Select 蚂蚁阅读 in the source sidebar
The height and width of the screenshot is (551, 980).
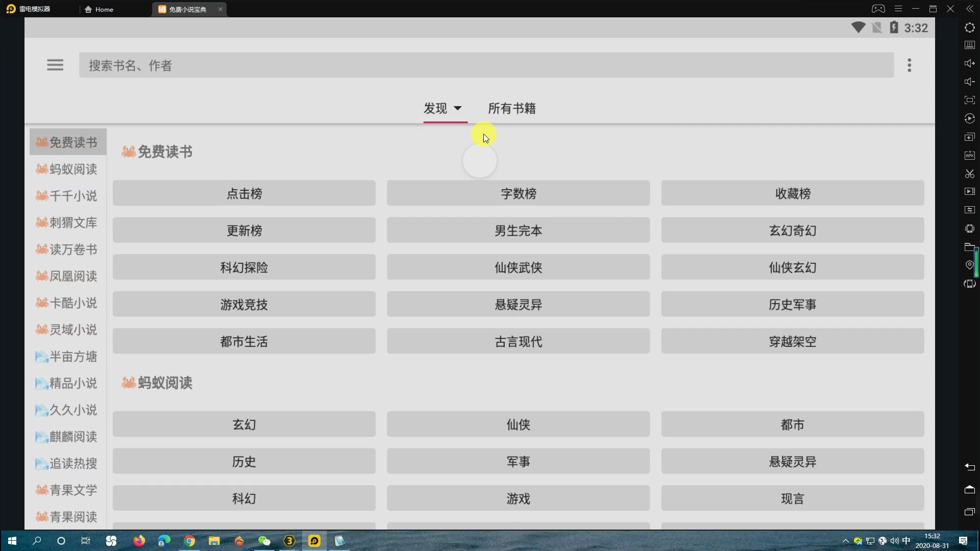[x=68, y=169]
